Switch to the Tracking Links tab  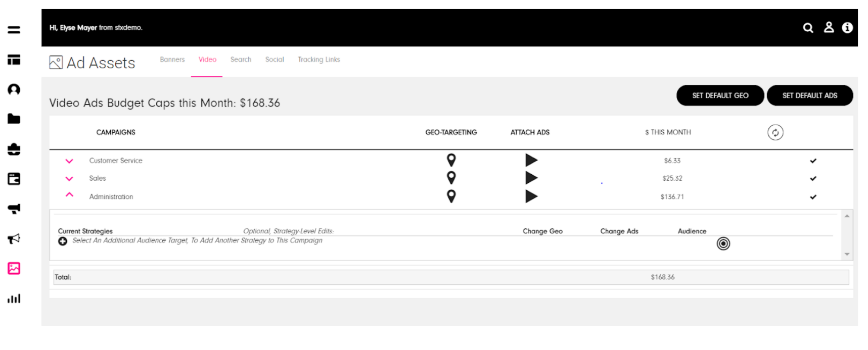(318, 60)
